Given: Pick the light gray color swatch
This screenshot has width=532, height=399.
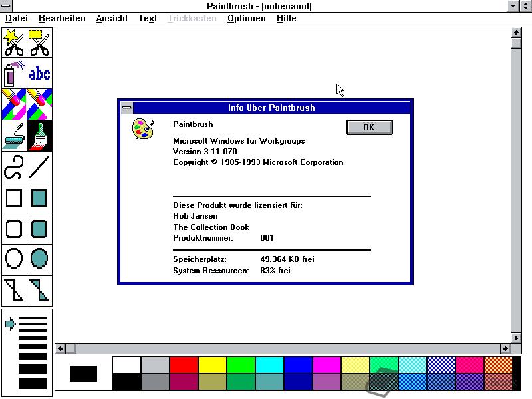Looking at the screenshot, I should (155, 364).
